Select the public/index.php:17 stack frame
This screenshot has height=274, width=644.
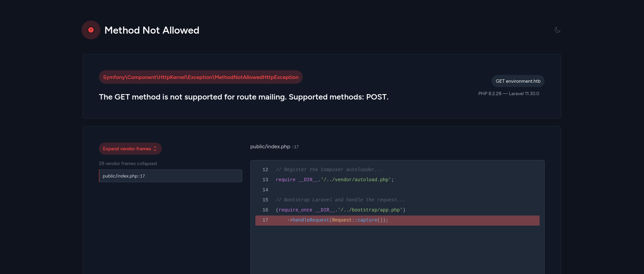pyautogui.click(x=170, y=176)
